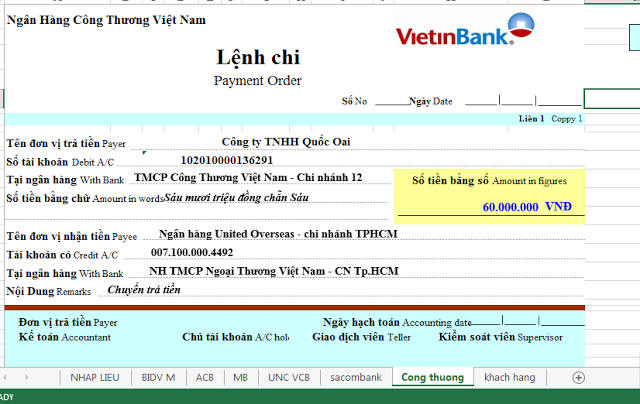Select the Cong thuong sheet tab
640x404 pixels.
[x=431, y=377]
